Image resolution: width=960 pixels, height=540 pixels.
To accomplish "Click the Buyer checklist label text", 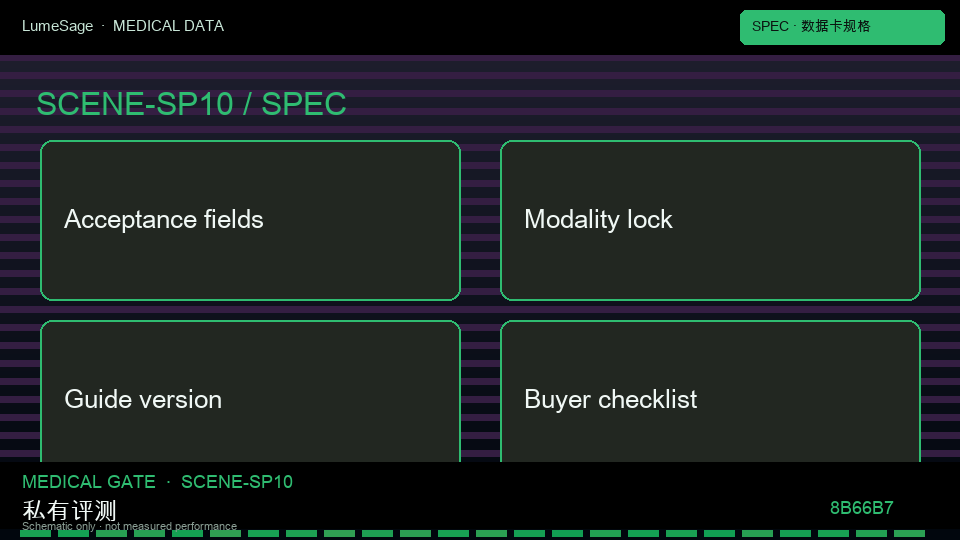I will pyautogui.click(x=610, y=399).
